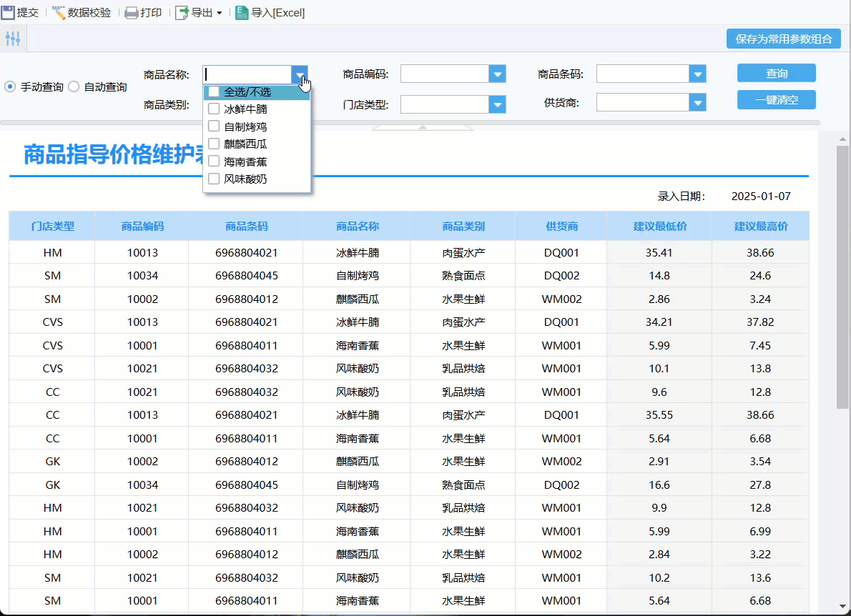Check the 麒麟西瓜 option
This screenshot has width=851, height=616.
tap(214, 144)
